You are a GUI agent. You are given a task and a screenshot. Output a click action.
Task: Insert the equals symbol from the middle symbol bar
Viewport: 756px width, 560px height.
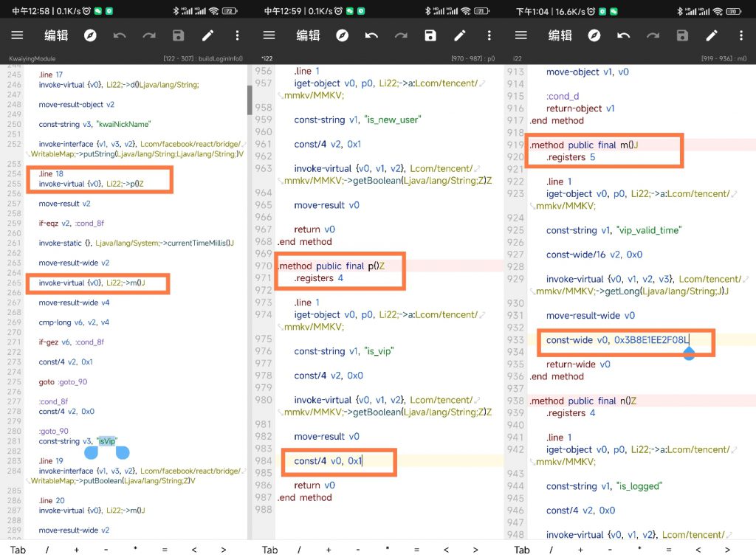click(416, 550)
